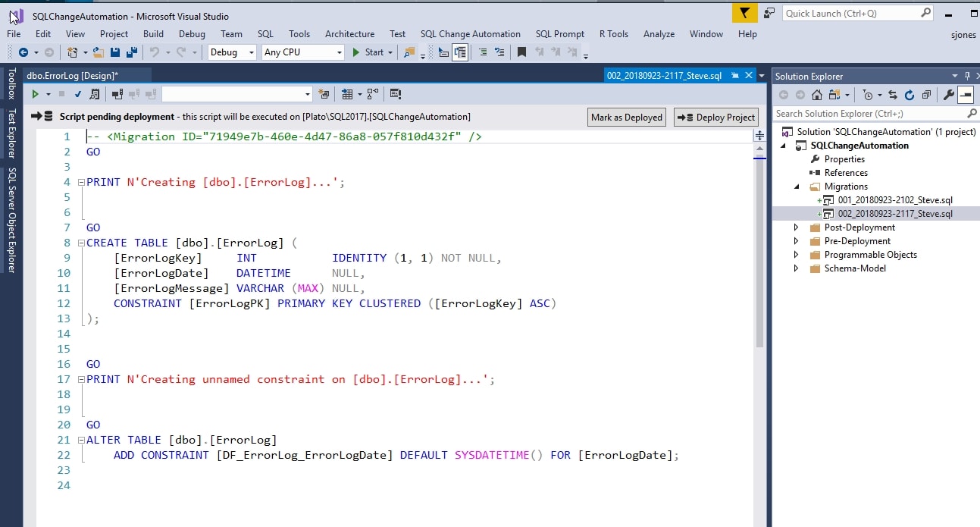Open the Test Explorer side panel

tap(11, 133)
